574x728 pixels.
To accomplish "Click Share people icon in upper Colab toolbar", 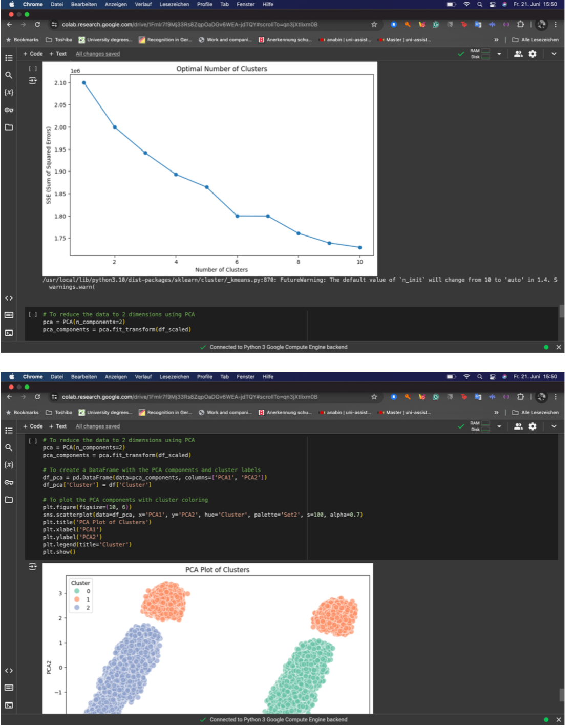I will pyautogui.click(x=518, y=54).
